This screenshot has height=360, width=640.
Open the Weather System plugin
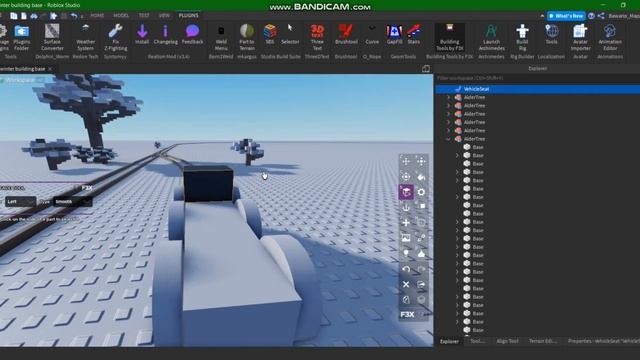[x=85, y=37]
